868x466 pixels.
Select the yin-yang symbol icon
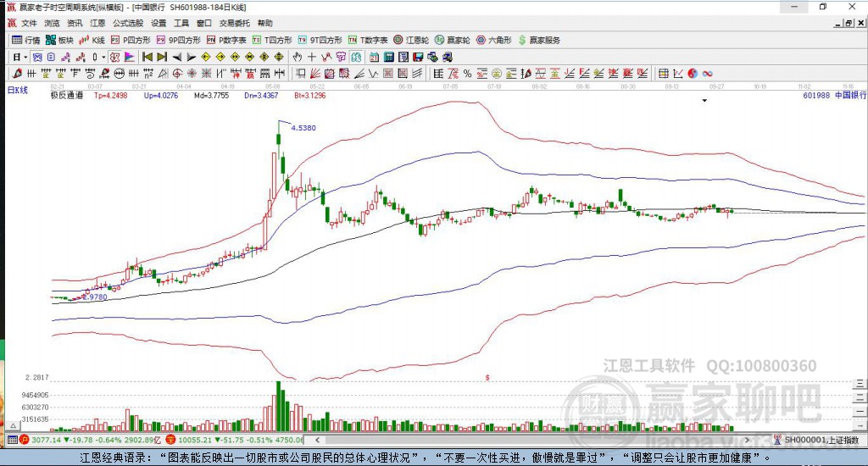click(693, 74)
